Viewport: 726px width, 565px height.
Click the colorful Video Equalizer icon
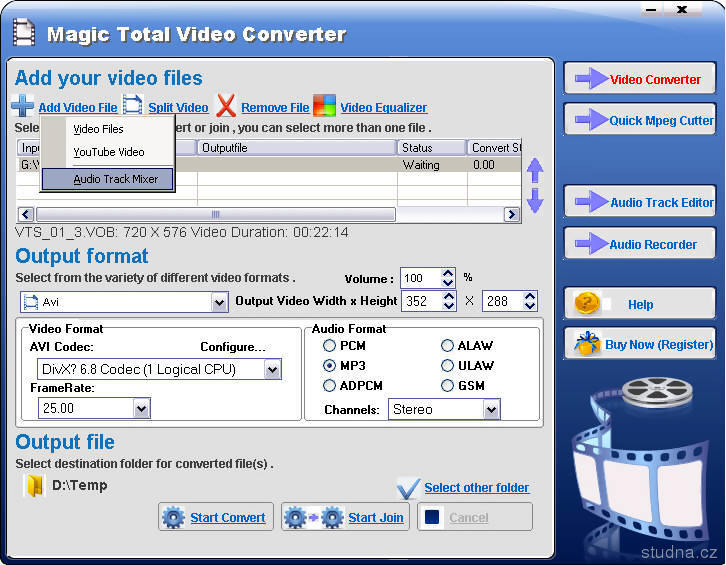coord(324,106)
